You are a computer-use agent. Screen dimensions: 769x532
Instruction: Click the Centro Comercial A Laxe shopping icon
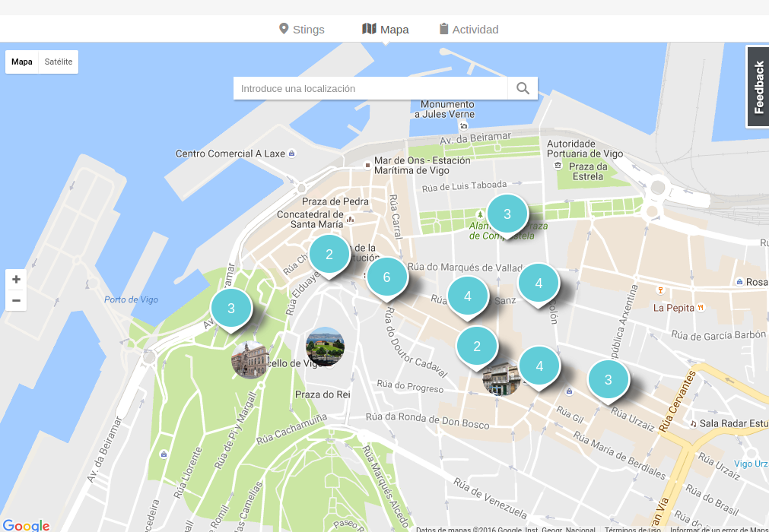pos(292,154)
